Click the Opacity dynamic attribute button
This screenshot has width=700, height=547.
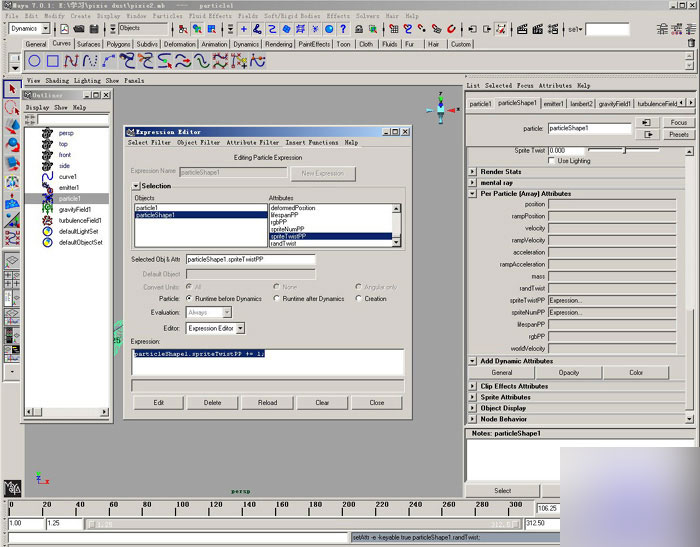(568, 372)
